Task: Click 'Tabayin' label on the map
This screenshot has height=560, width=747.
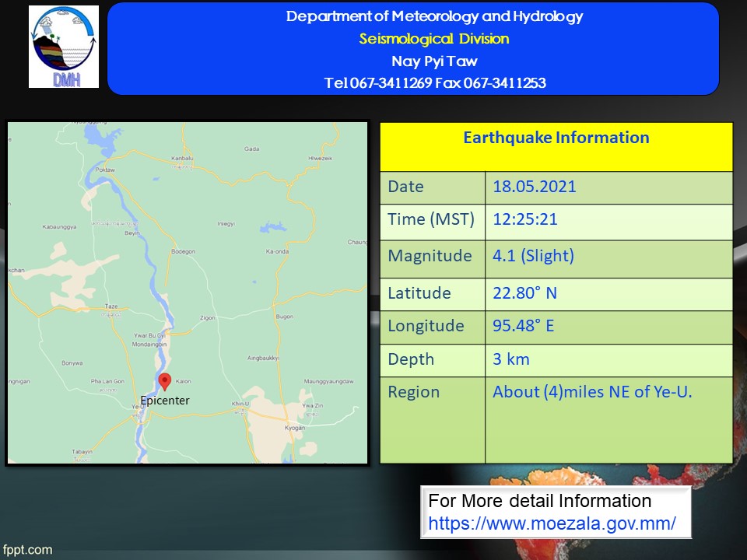Action: [x=82, y=451]
